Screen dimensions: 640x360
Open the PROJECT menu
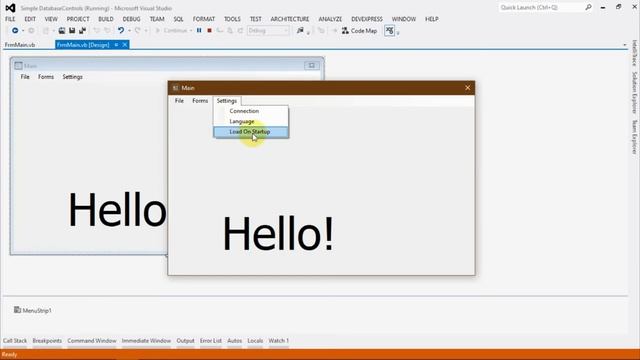click(78, 19)
